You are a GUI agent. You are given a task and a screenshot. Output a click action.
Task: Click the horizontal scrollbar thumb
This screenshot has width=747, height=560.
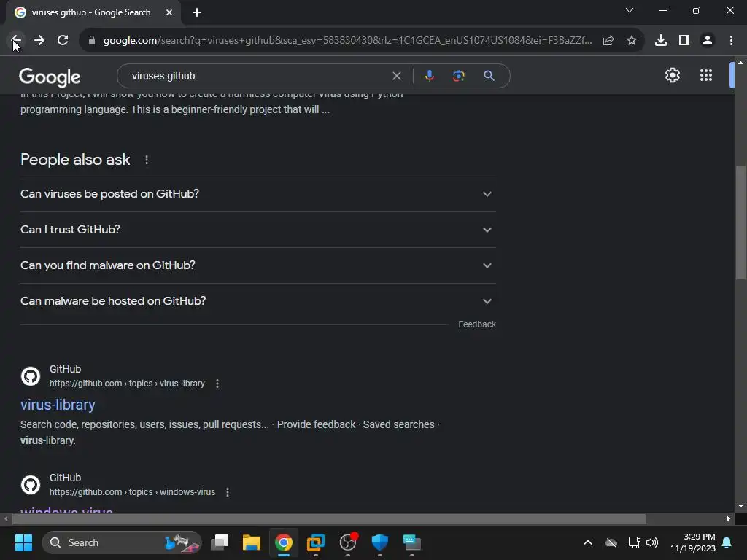click(x=329, y=518)
